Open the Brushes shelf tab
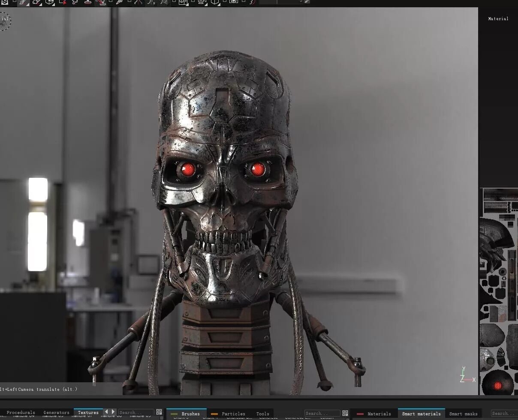The height and width of the screenshot is (420, 518). pyautogui.click(x=187, y=414)
